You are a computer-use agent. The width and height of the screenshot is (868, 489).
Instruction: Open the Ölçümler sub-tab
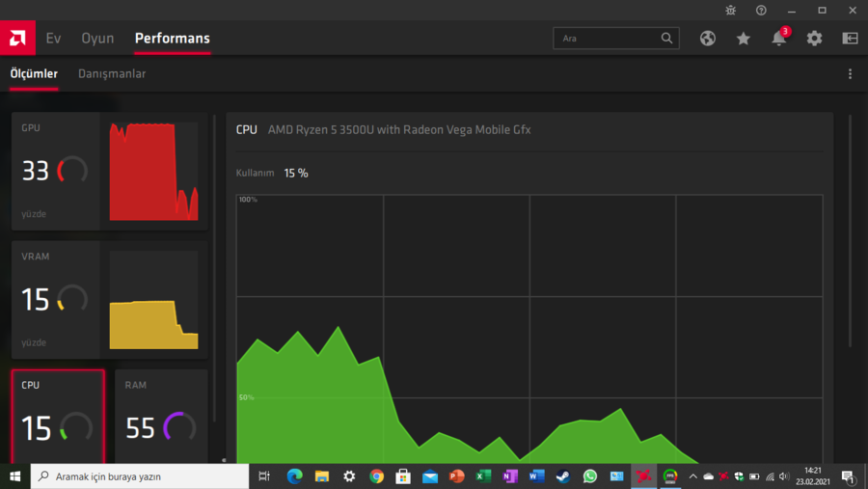click(34, 73)
